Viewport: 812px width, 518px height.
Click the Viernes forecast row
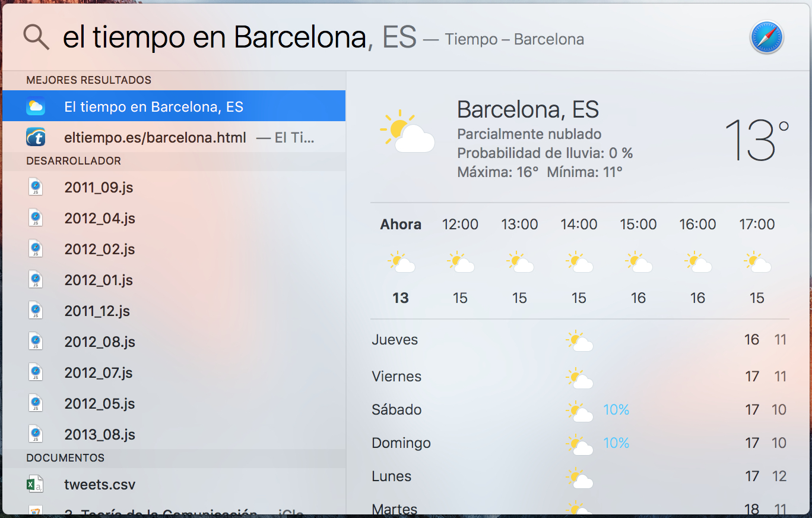[x=579, y=377]
